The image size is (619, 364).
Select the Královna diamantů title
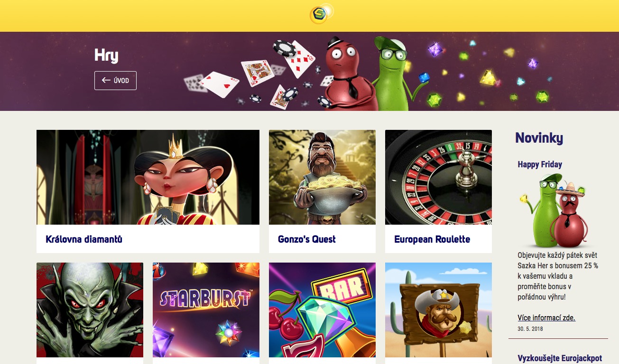84,239
